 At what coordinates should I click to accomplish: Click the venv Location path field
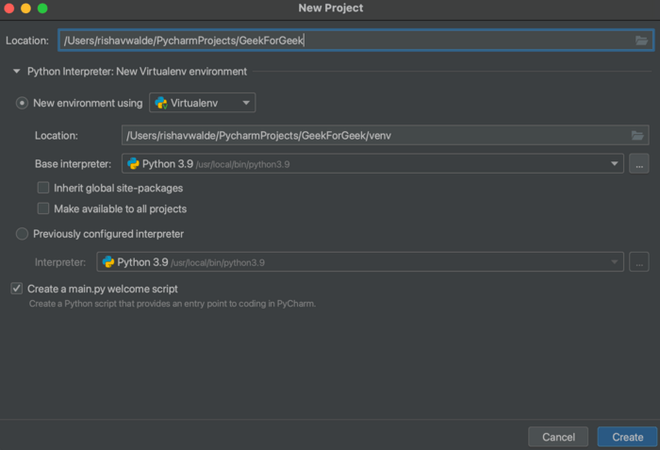pos(385,136)
